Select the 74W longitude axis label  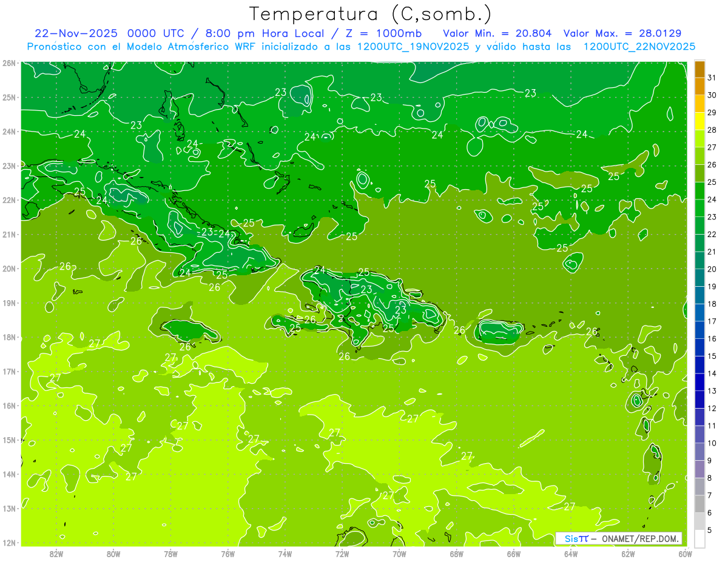coord(285,554)
